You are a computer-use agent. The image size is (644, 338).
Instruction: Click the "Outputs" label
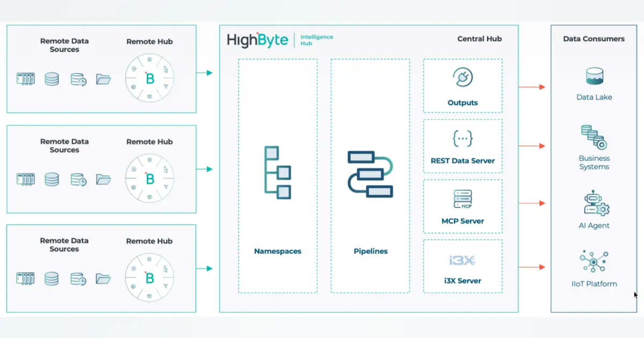point(463,102)
